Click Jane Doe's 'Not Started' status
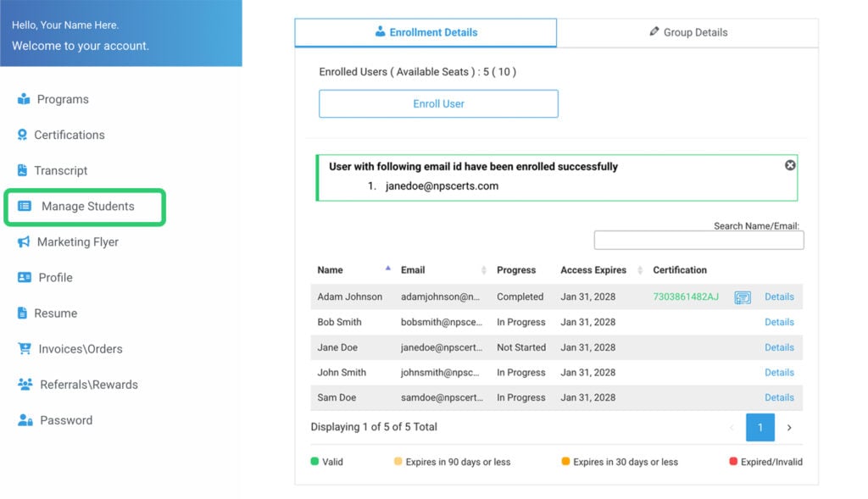 (x=521, y=347)
